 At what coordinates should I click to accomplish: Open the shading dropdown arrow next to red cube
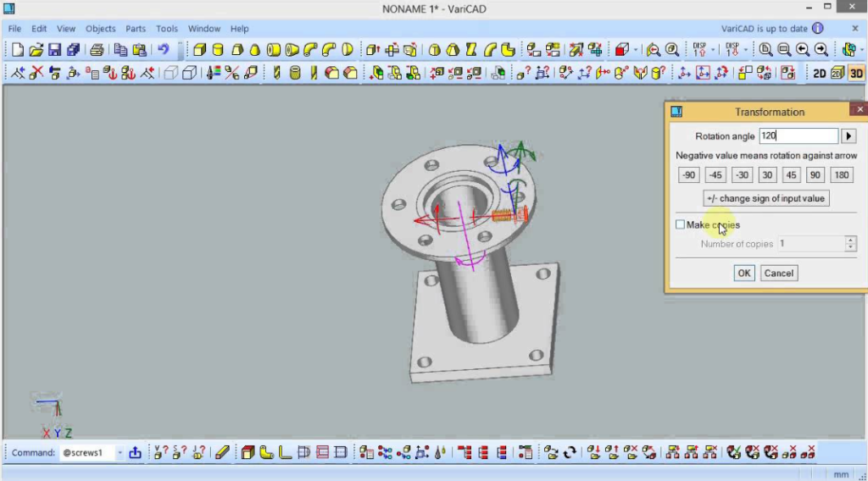click(x=635, y=50)
